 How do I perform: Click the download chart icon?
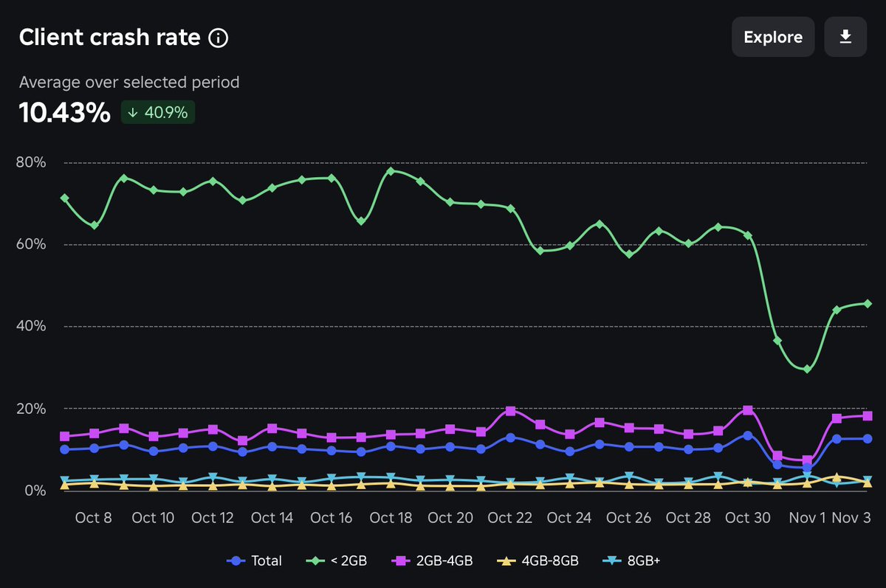point(845,36)
